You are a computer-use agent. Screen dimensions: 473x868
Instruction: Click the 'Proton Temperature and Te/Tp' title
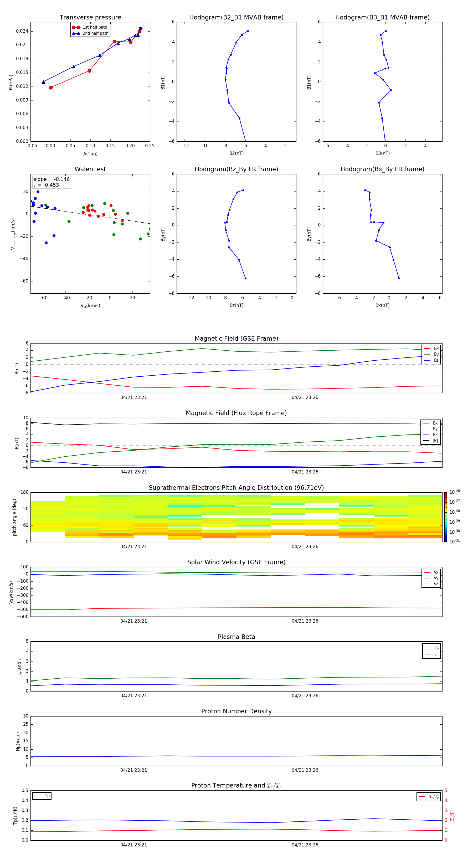(x=236, y=786)
